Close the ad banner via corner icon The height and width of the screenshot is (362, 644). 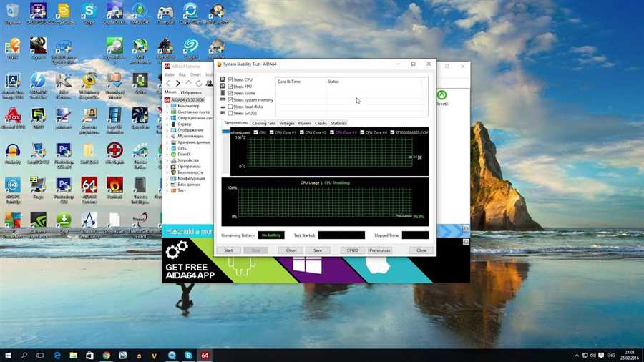point(466,242)
